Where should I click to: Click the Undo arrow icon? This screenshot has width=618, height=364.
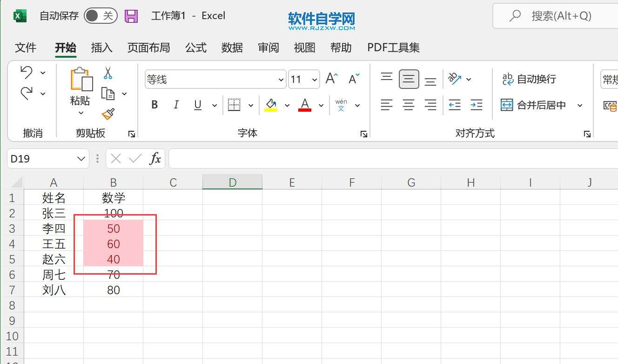click(x=27, y=72)
